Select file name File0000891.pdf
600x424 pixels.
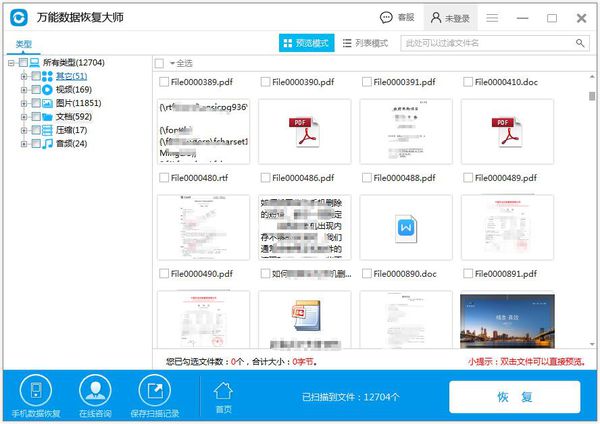pos(505,274)
